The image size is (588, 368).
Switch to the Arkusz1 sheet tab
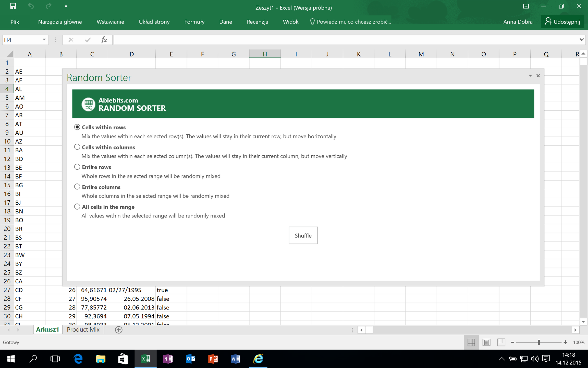click(x=47, y=330)
